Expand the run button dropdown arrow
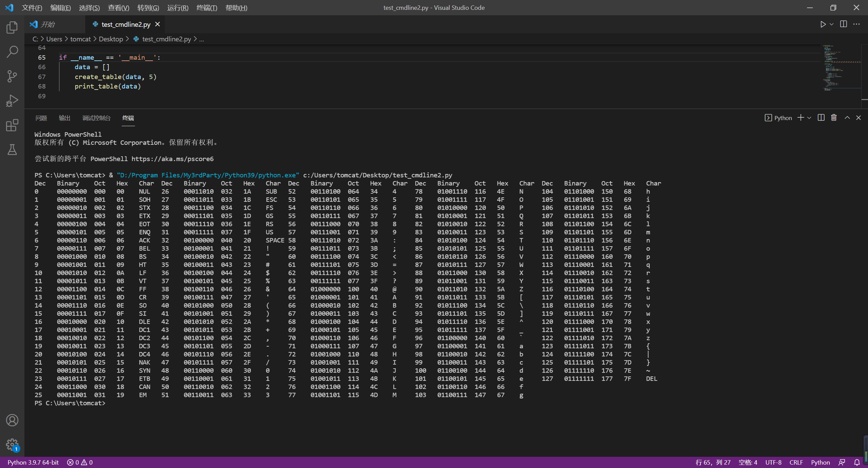The image size is (868, 468). click(831, 24)
